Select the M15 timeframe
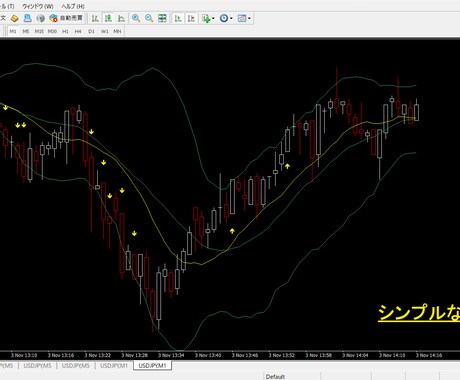Viewport: 460px width, 380px height. pyautogui.click(x=39, y=31)
